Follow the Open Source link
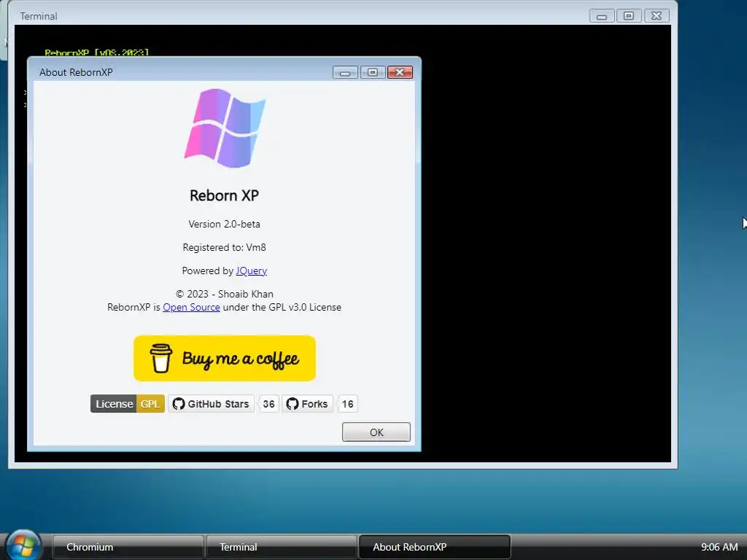The image size is (747, 560). pos(191,307)
